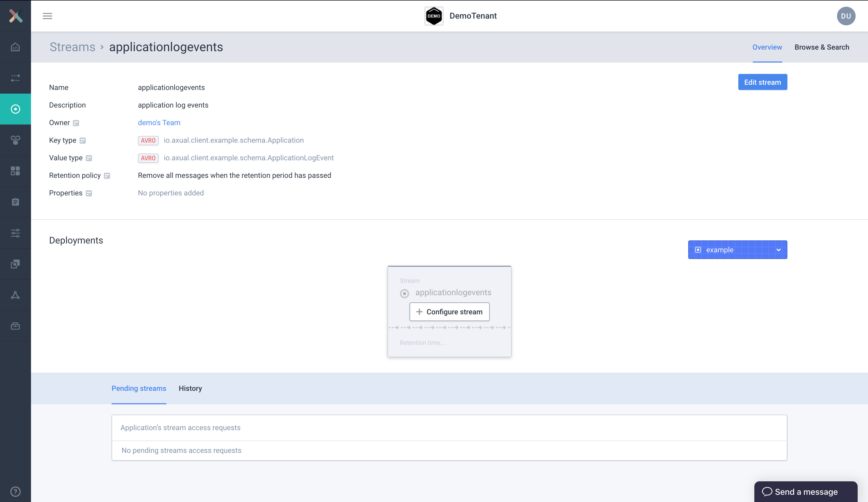Click the applicationlogevents name in deployment card

click(453, 292)
